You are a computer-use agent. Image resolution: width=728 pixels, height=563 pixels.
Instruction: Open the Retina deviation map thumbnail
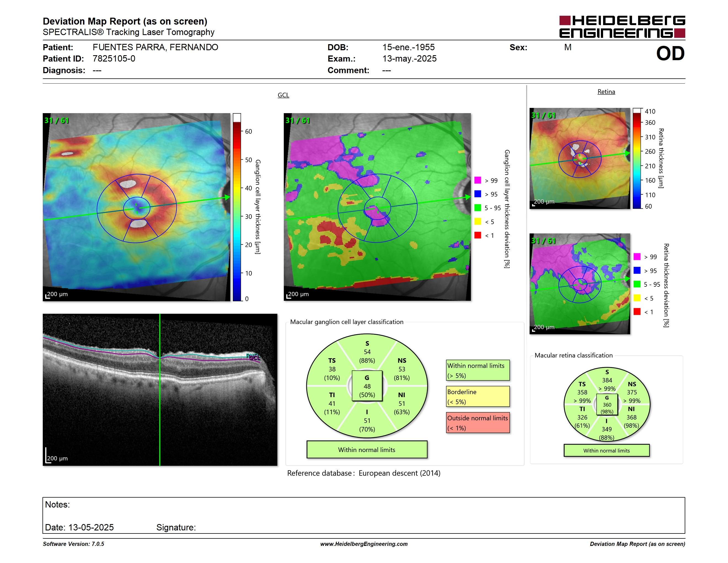tap(580, 284)
